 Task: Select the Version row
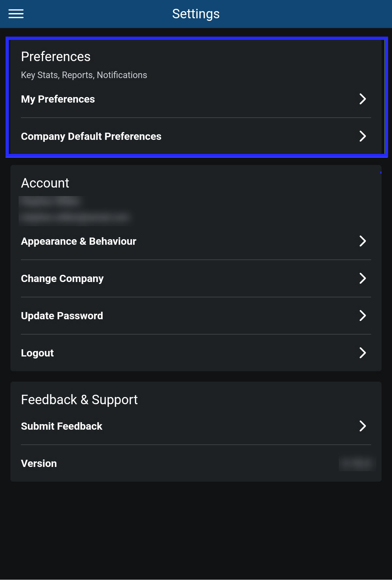point(39,463)
